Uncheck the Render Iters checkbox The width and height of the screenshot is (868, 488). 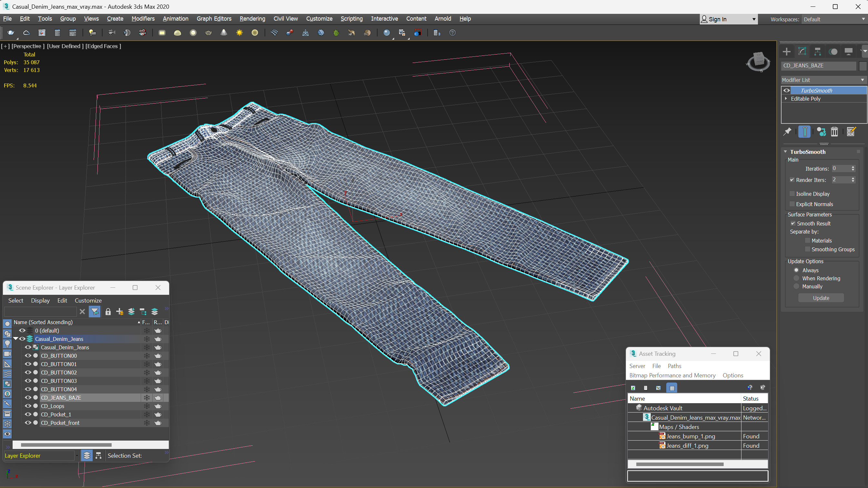click(x=792, y=180)
